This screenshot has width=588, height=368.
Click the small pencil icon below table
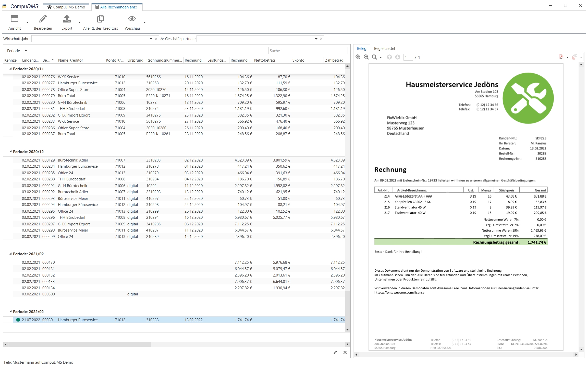(x=335, y=353)
